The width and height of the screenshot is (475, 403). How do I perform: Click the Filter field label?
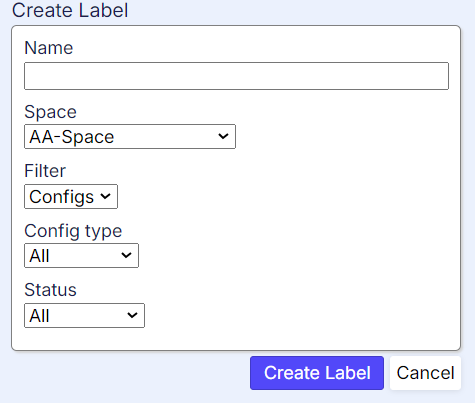[x=45, y=171]
